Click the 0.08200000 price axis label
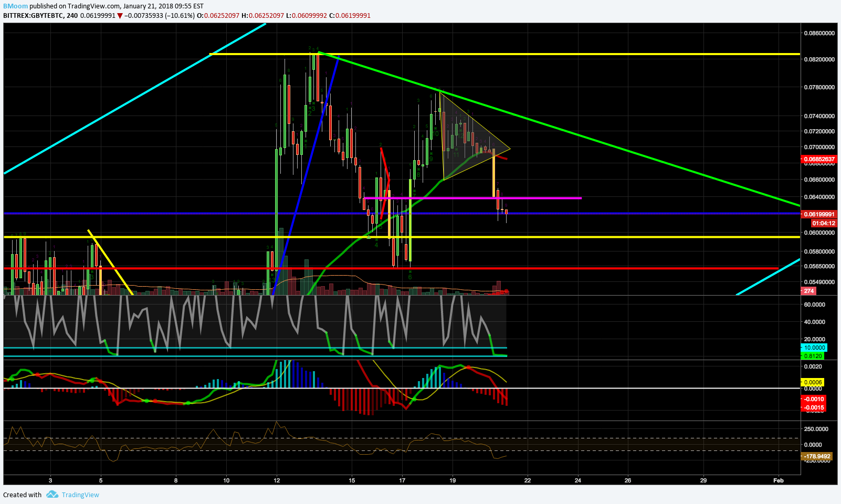Image resolution: width=841 pixels, height=504 pixels. (x=819, y=59)
